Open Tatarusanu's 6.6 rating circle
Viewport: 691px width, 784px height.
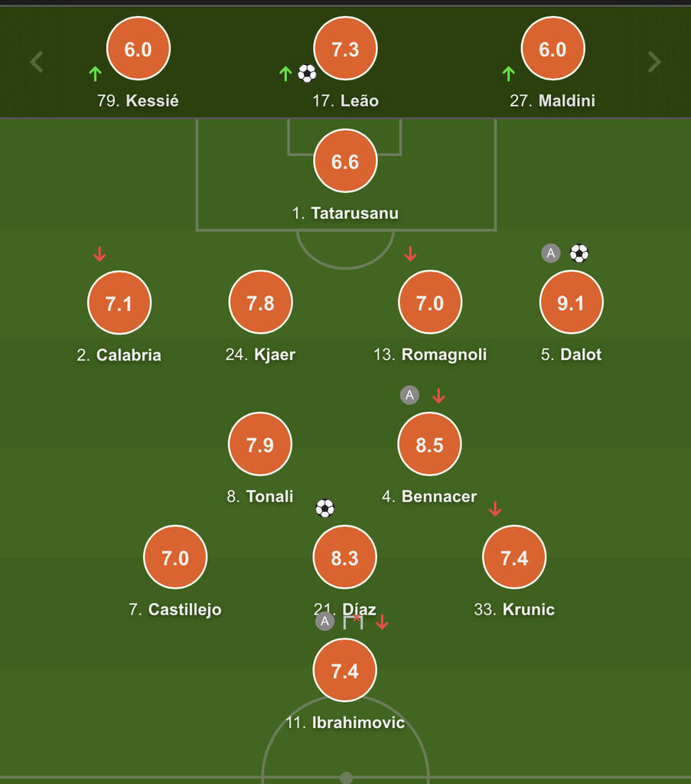(x=345, y=161)
